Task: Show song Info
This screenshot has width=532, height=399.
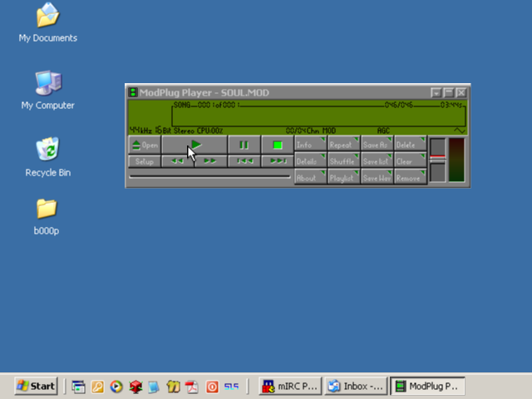Action: pyautogui.click(x=310, y=144)
